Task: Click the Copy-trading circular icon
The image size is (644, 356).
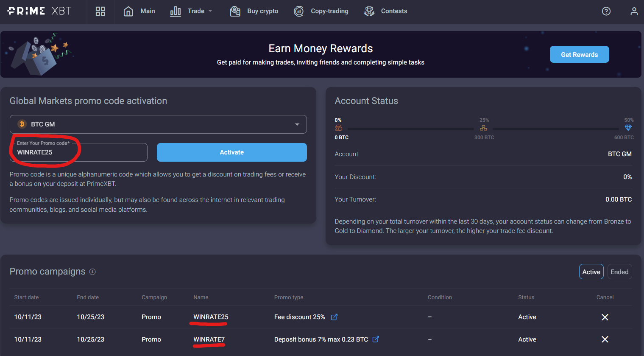Action: [x=299, y=11]
